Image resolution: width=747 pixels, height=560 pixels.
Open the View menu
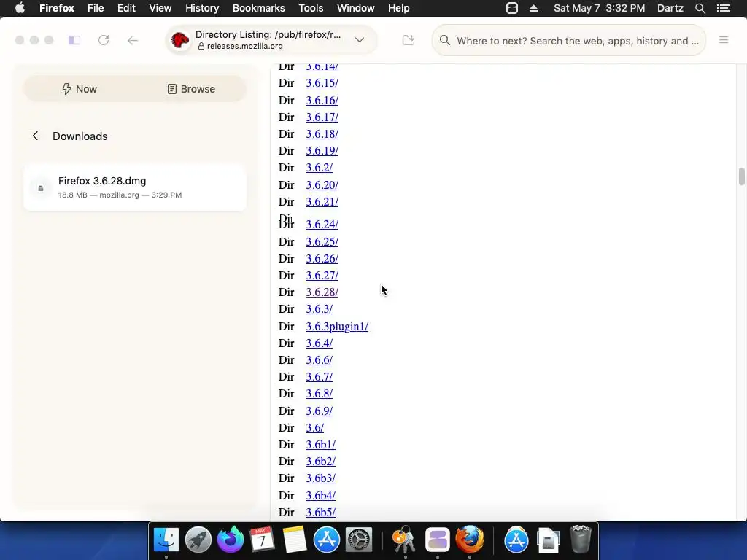[160, 8]
